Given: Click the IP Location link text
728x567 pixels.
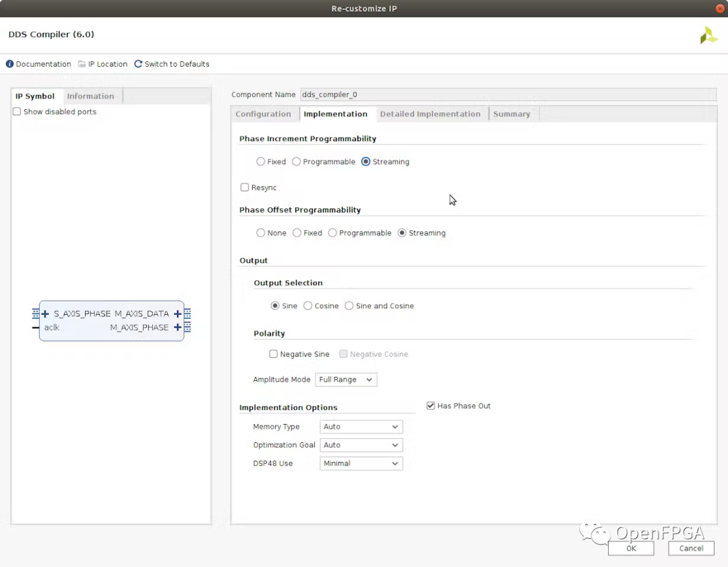Looking at the screenshot, I should 108,64.
